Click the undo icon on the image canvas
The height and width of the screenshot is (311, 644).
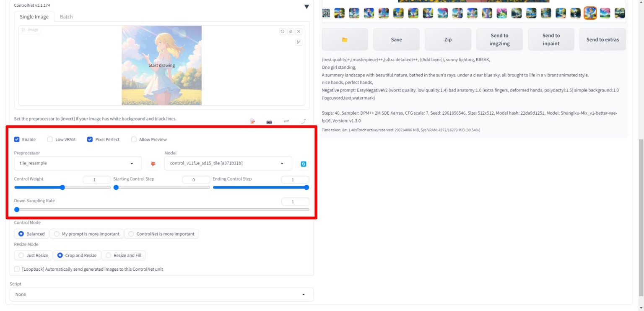tap(283, 31)
